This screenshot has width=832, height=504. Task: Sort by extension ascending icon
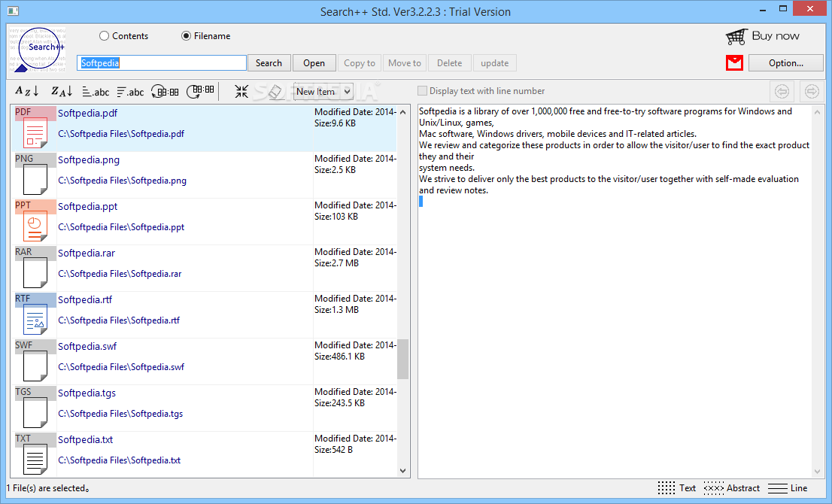96,92
